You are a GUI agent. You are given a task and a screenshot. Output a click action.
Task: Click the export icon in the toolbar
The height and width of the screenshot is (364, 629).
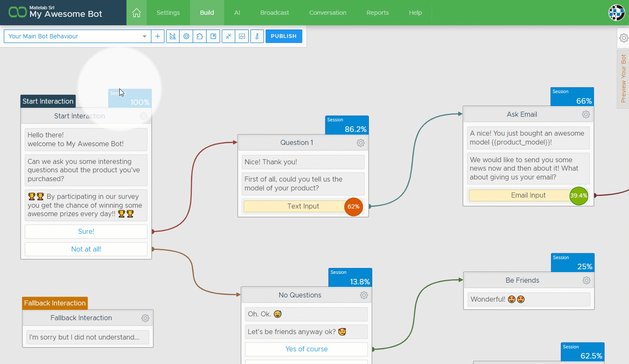213,36
